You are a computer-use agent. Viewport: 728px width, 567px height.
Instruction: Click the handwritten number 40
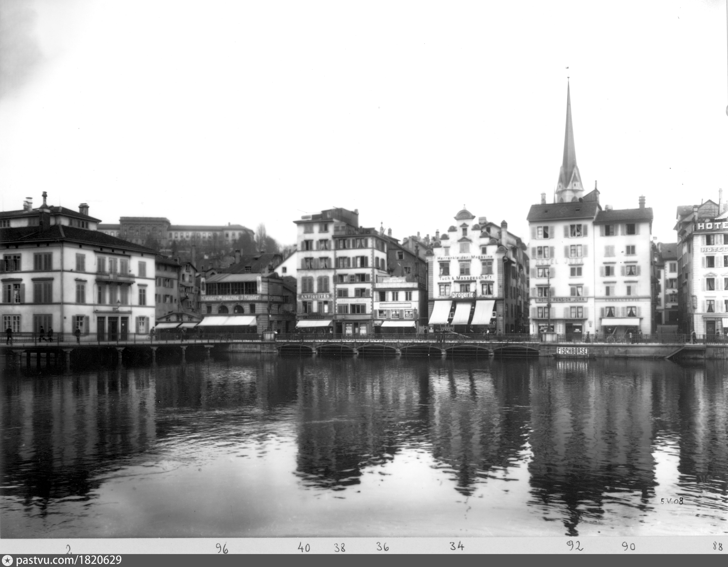[x=304, y=547]
